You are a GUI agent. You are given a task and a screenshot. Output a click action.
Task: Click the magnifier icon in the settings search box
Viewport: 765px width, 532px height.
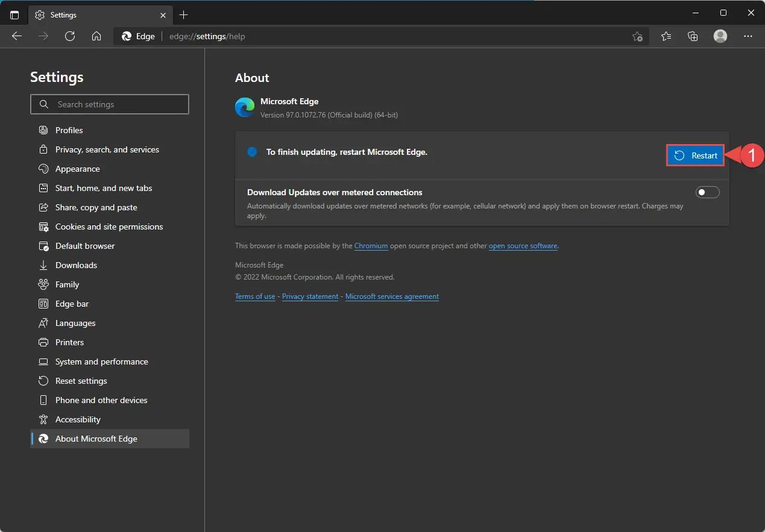pyautogui.click(x=43, y=104)
